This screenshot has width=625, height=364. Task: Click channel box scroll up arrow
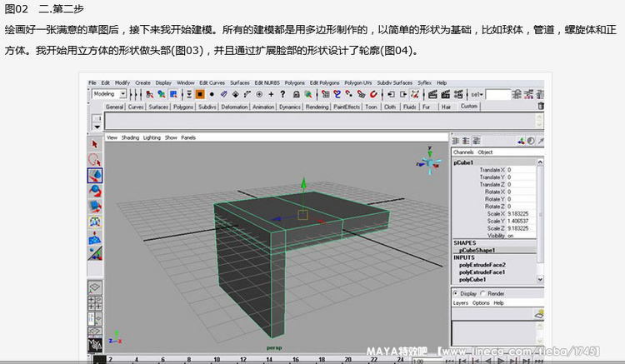(540, 162)
